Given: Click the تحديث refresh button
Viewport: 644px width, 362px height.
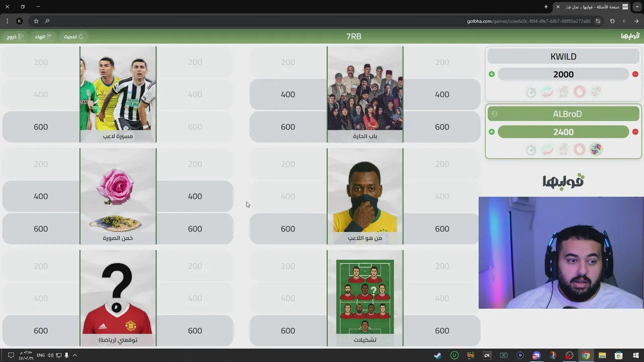Looking at the screenshot, I should (73, 36).
